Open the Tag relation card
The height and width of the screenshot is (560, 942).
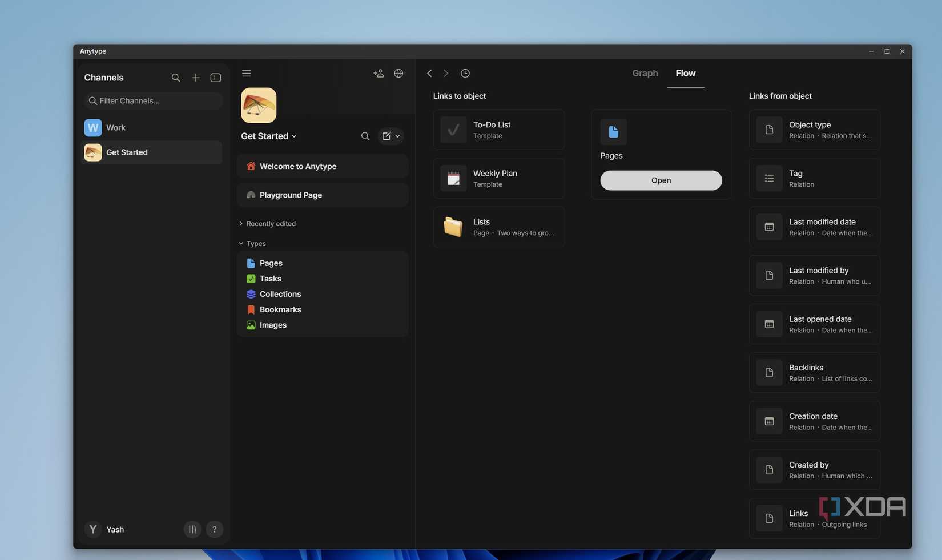click(x=815, y=178)
